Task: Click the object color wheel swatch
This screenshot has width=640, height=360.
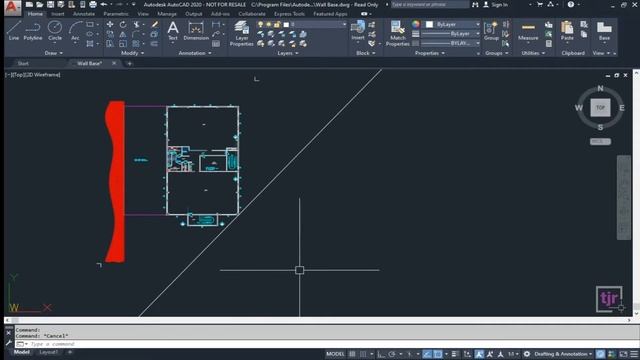Action: click(416, 24)
